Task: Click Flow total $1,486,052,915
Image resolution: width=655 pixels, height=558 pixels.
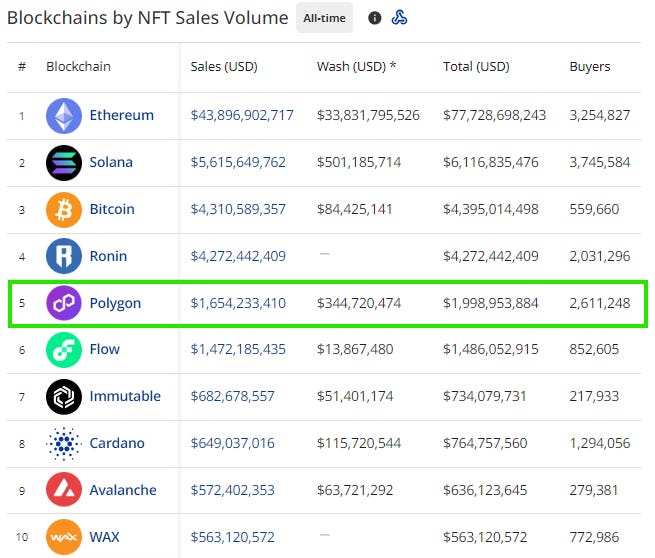Action: point(491,349)
